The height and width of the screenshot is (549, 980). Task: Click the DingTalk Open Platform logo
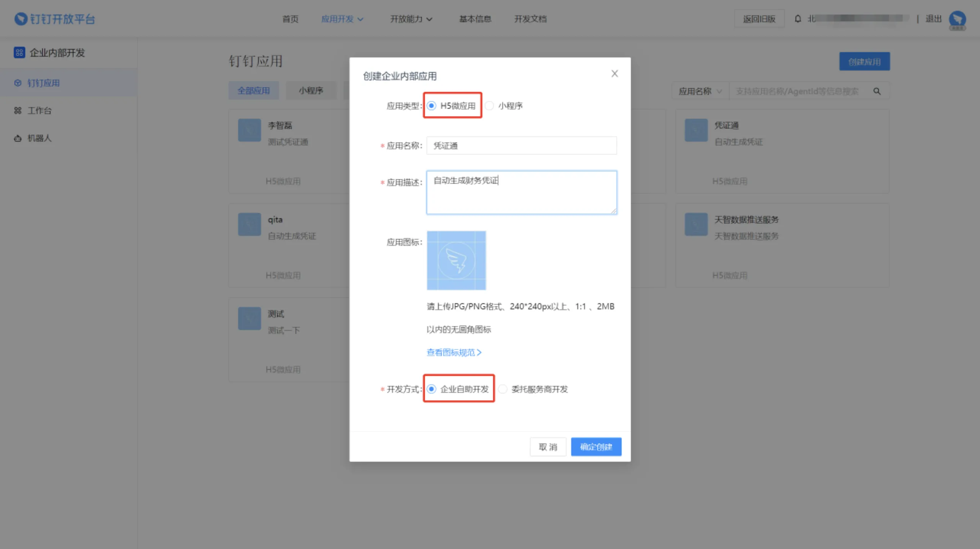54,19
